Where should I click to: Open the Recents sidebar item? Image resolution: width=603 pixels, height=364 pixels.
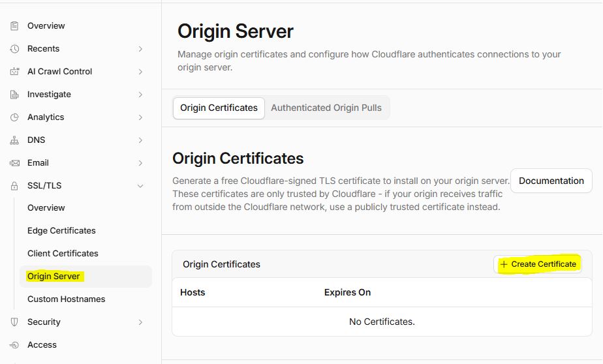click(x=43, y=49)
